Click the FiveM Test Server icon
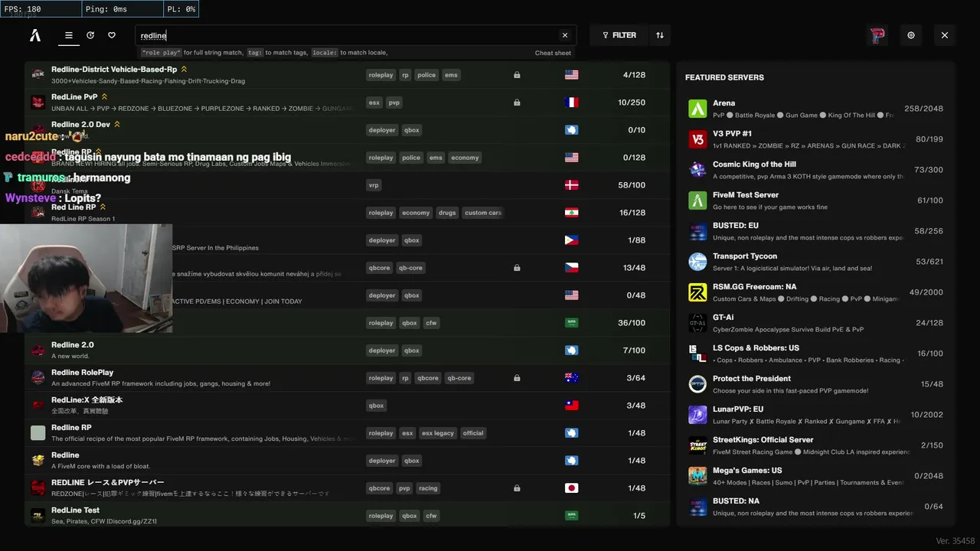 [697, 201]
